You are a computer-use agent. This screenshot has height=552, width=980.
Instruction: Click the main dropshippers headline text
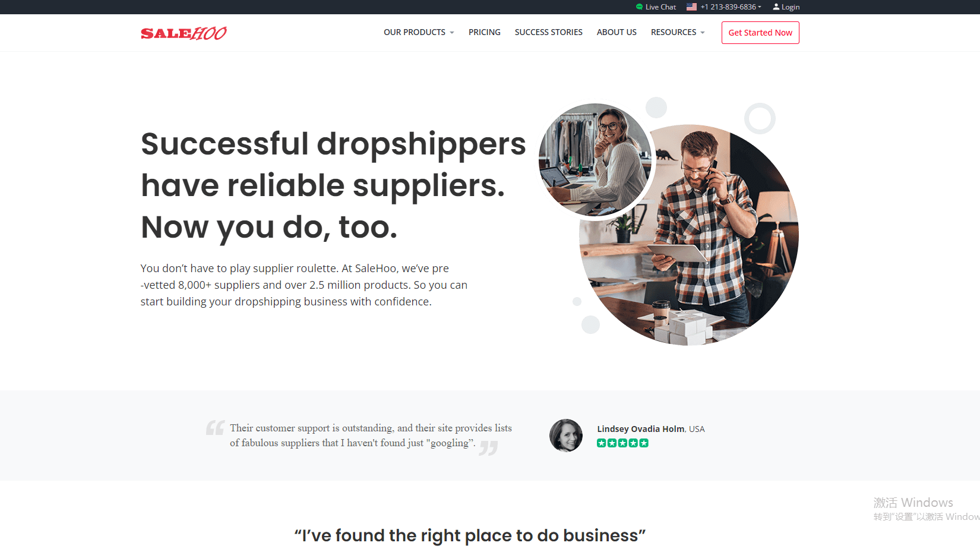coord(333,185)
